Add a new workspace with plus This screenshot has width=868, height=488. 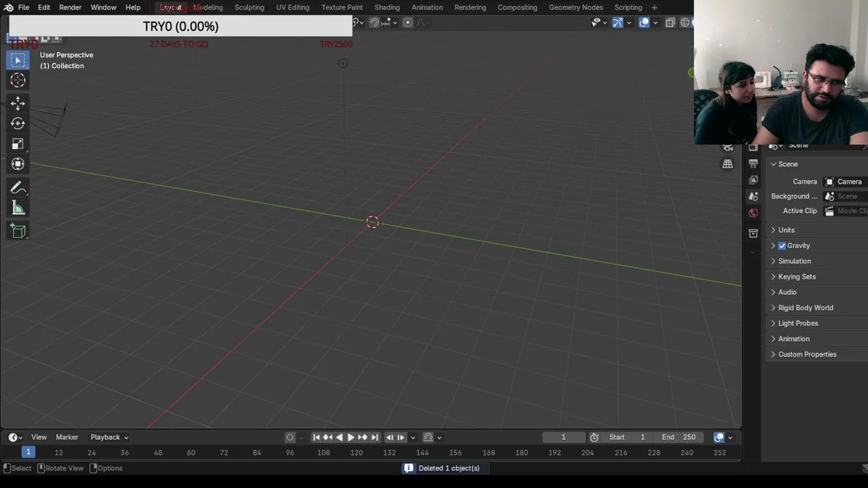click(x=654, y=7)
